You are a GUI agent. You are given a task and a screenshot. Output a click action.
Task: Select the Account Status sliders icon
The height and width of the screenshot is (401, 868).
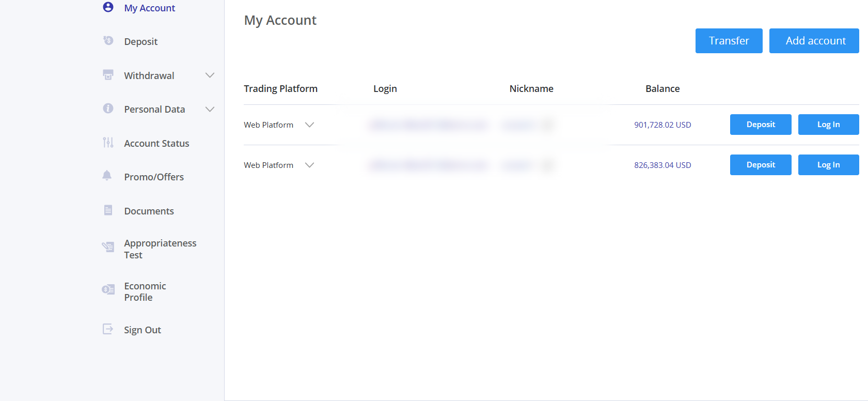point(108,143)
